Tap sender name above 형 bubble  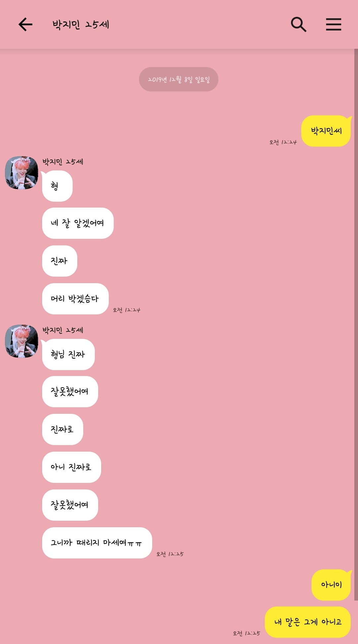click(63, 162)
